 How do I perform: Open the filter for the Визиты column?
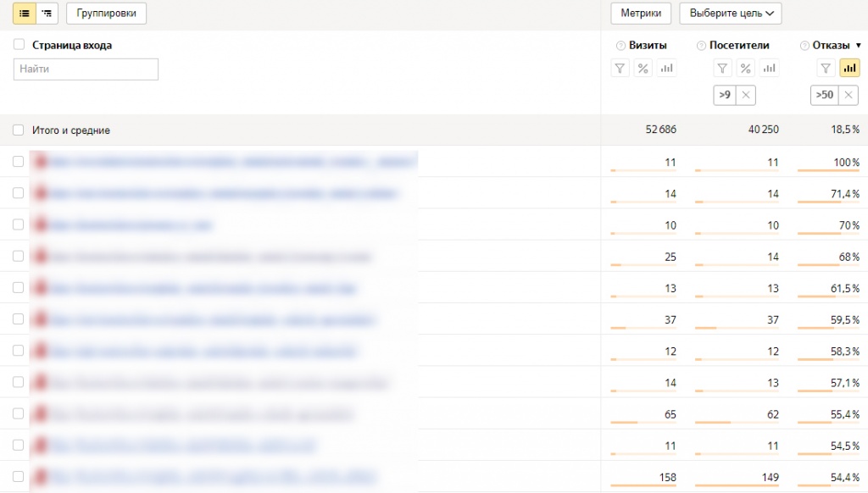coord(620,69)
